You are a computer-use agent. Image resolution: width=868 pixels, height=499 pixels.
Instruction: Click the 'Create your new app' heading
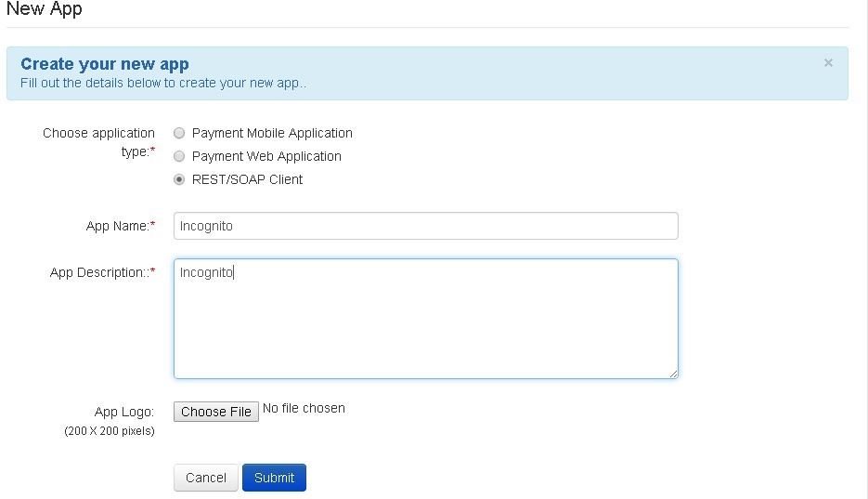[x=105, y=64]
